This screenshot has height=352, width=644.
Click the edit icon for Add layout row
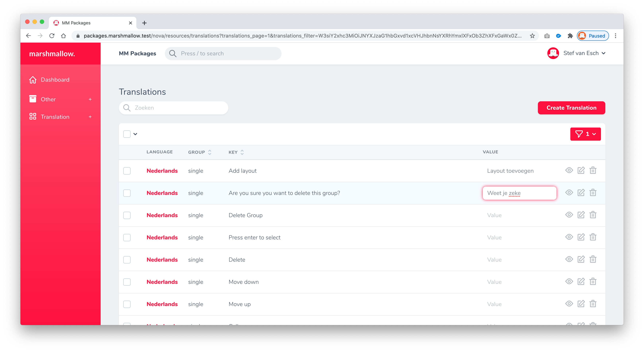581,170
